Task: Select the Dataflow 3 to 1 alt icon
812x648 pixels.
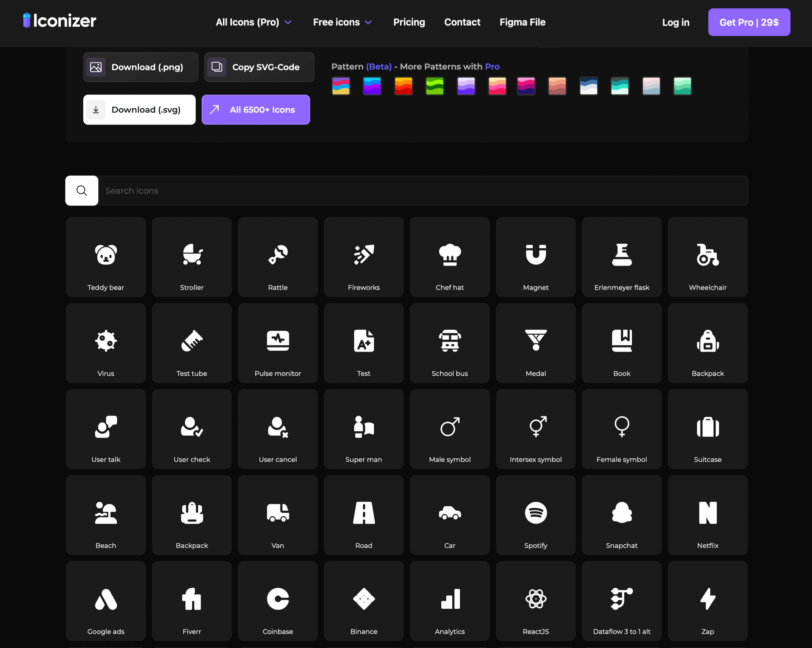Action: (622, 601)
